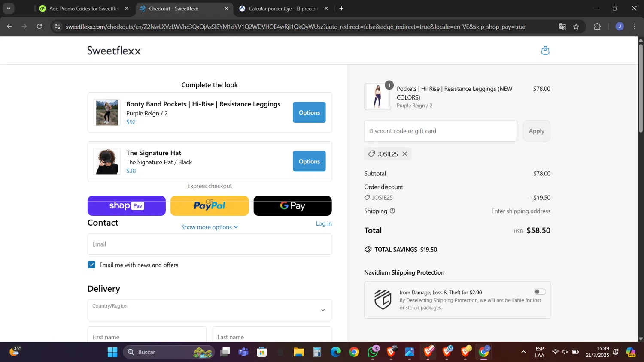Click the Booty Band leggings thumbnail
This screenshot has height=362, width=644.
click(x=107, y=112)
